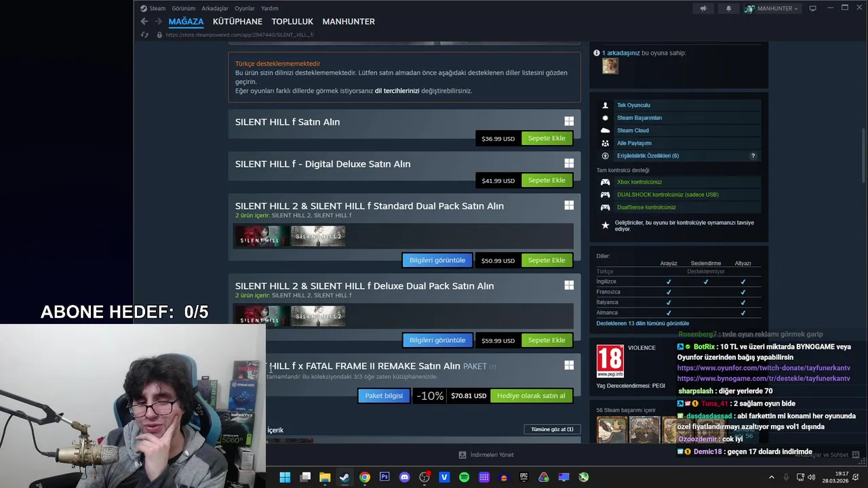This screenshot has width=868, height=488.
Task: Click PEGI 18 rating badge
Action: coord(610,361)
